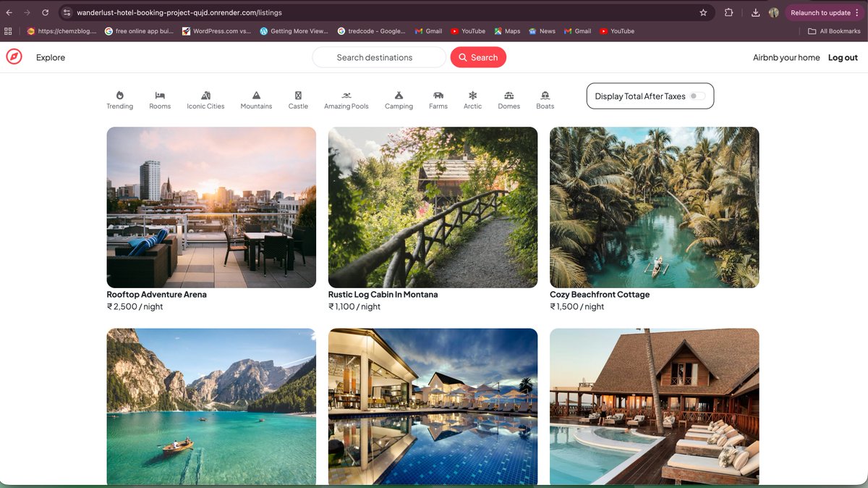Open the tredcode Google bookmark
868x488 pixels.
coord(372,31)
